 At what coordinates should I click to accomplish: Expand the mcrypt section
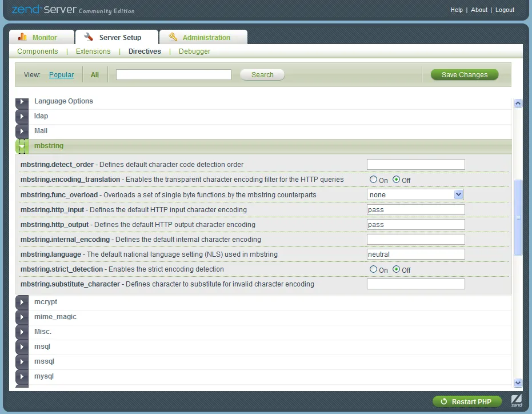coord(22,302)
